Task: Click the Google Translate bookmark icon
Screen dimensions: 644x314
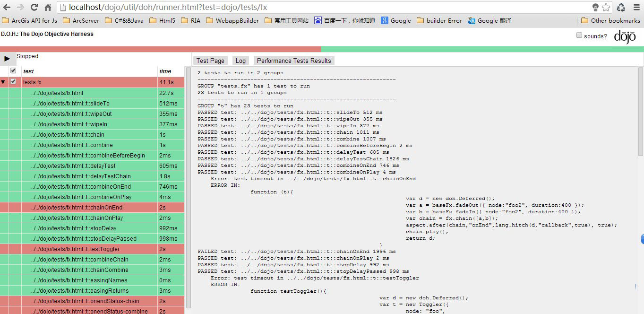Action: coord(472,20)
